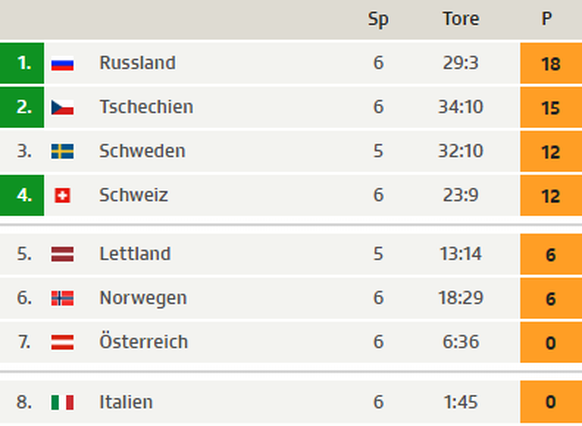Select Norwegen's 18:29 goals value
Image resolution: width=582 pixels, height=426 pixels.
[461, 298]
